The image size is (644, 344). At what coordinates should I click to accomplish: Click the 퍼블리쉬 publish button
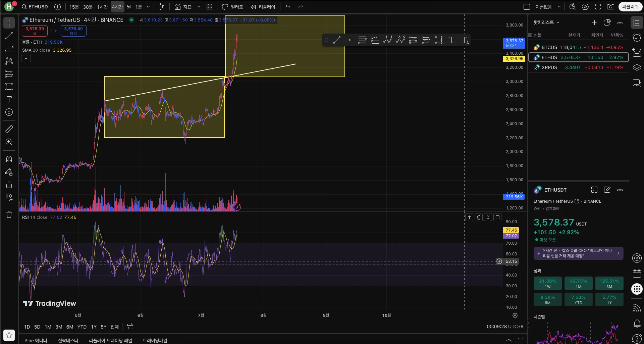tap(630, 7)
